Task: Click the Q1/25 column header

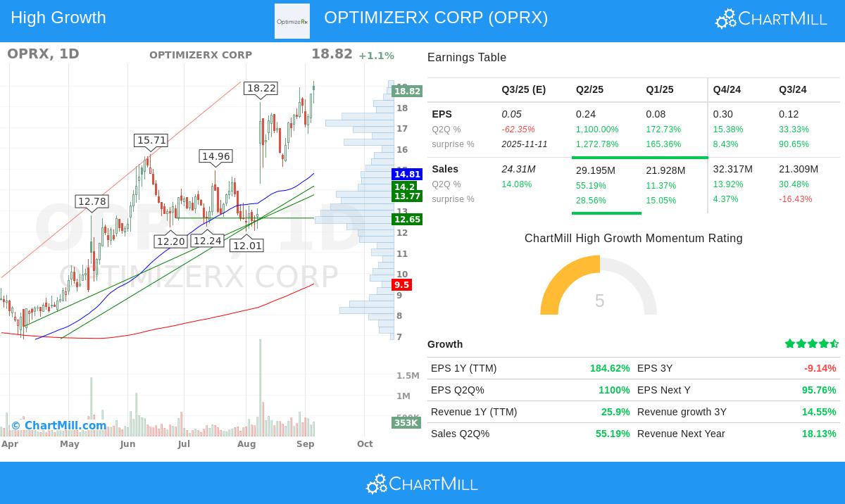Action: [x=660, y=89]
